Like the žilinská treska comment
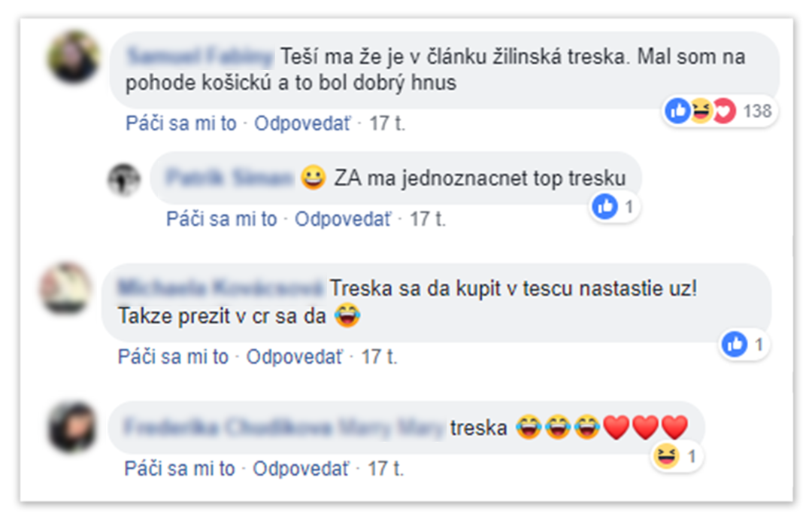 [x=180, y=123]
